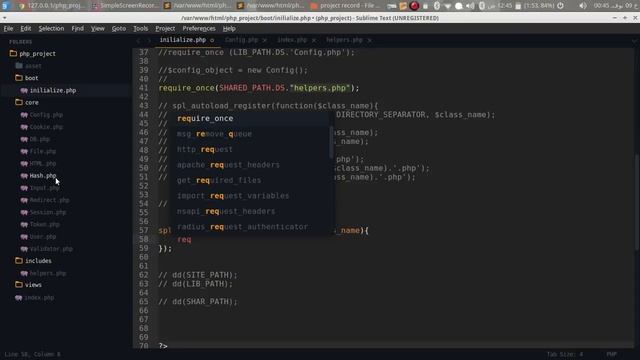Click the autocomplete popup scrollbar
This screenshot has height=360, width=640.
pyautogui.click(x=331, y=142)
